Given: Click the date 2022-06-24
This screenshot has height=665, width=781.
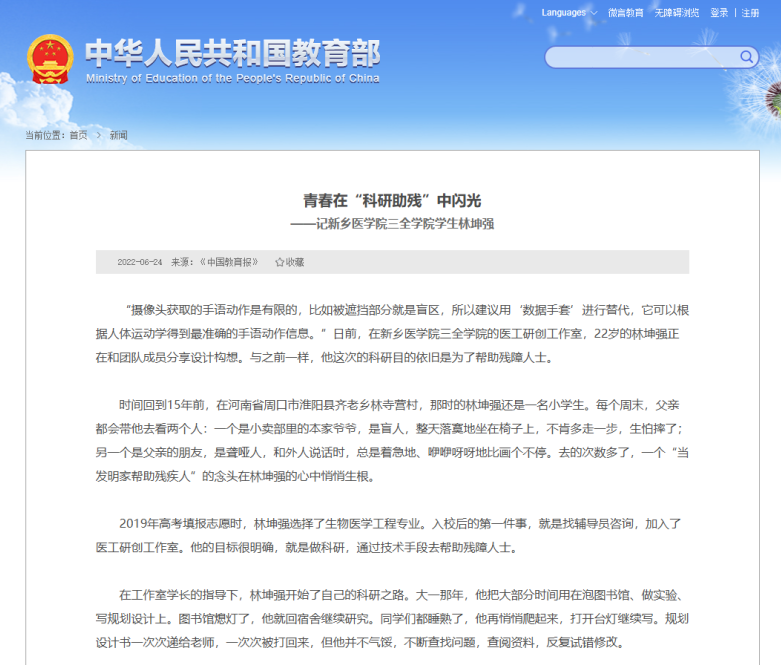Looking at the screenshot, I should (x=139, y=262).
